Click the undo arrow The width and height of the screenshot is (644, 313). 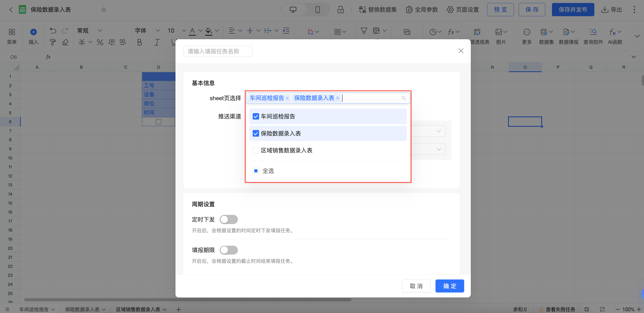coord(53,31)
